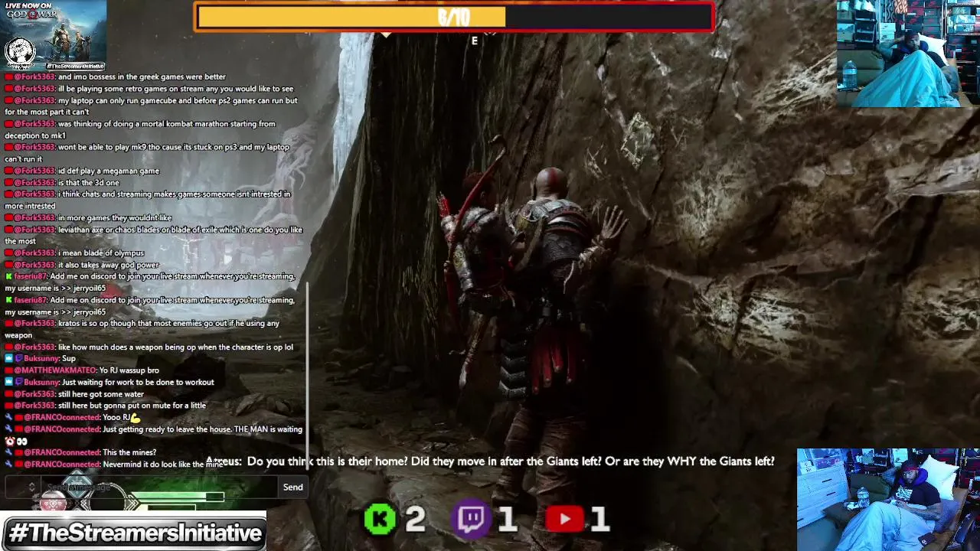Click message about leviathan axe or chaos blades
Screen dimensions: 980x551
[154, 235]
